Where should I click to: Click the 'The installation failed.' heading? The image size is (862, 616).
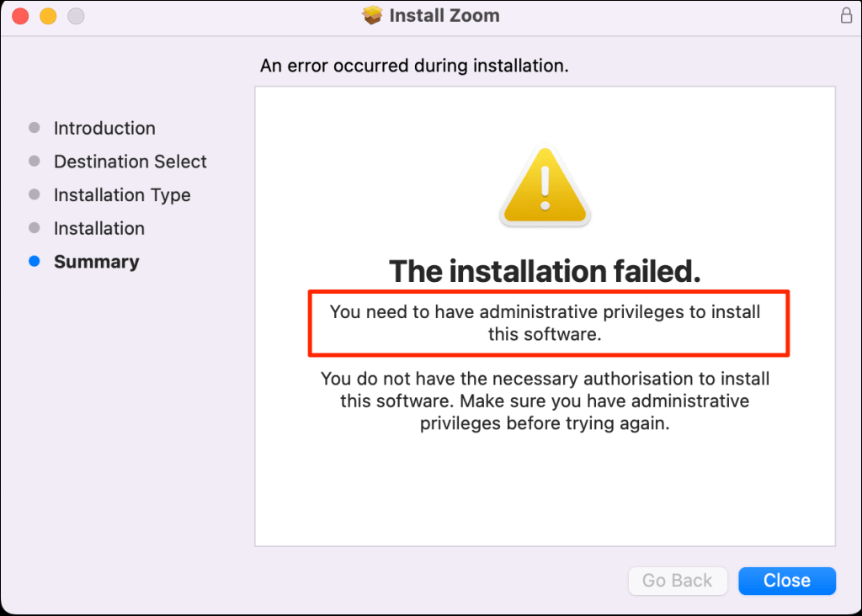point(545,271)
